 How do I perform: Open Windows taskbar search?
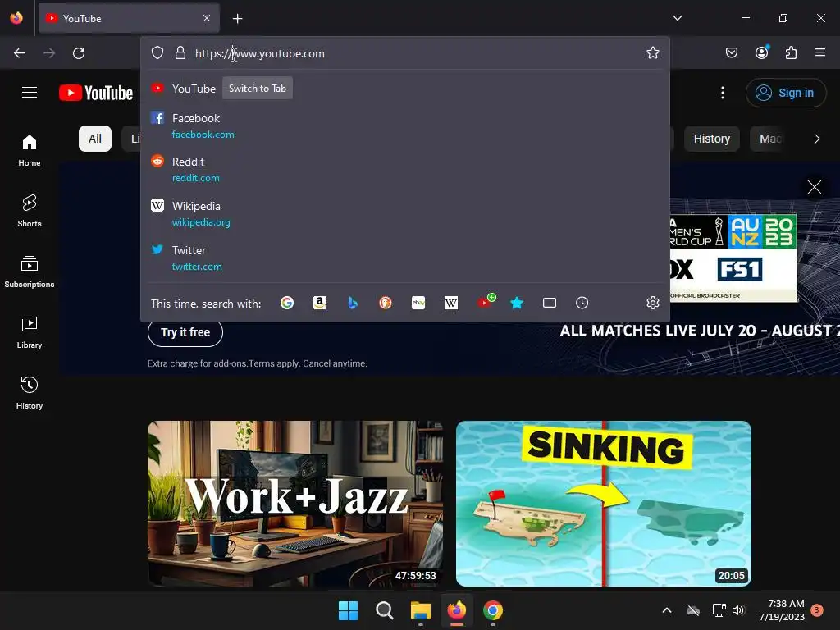pyautogui.click(x=384, y=610)
